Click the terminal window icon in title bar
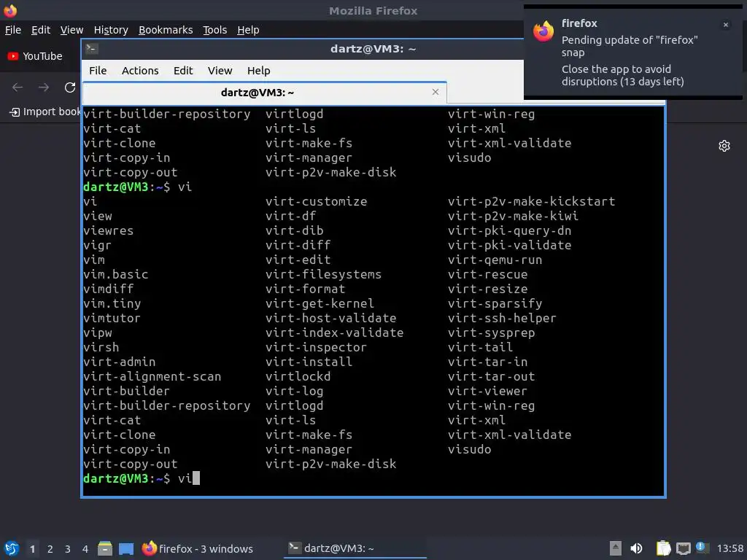Screen dimensions: 747x560 coord(91,49)
